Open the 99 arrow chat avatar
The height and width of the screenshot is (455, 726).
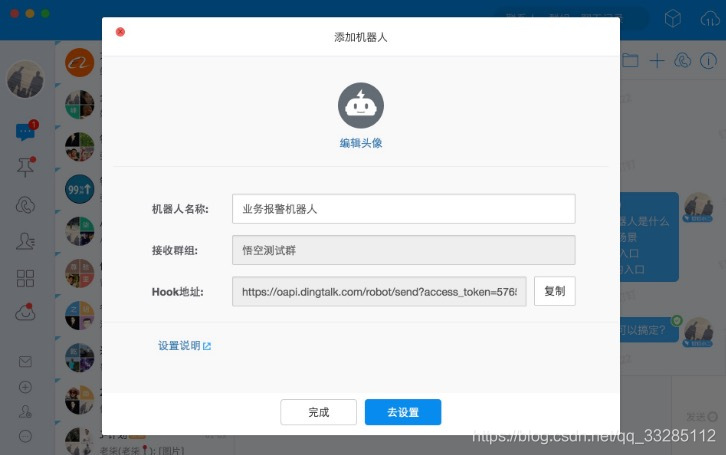pyautogui.click(x=80, y=189)
